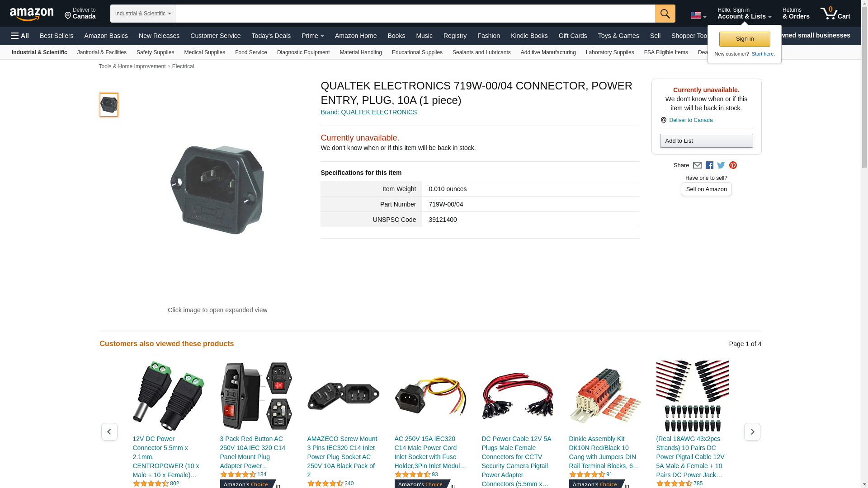Select Safety Supplies category tab
868x488 pixels.
coord(155,52)
